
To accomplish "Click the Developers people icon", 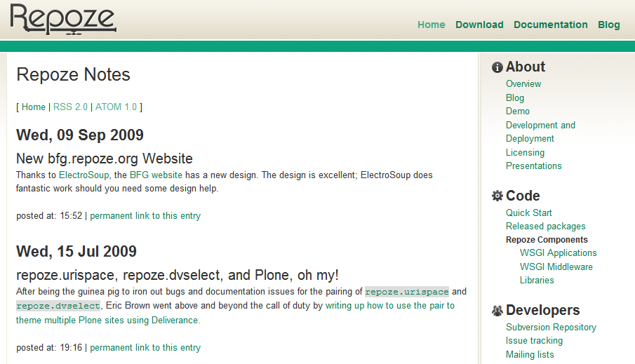I will [x=497, y=311].
